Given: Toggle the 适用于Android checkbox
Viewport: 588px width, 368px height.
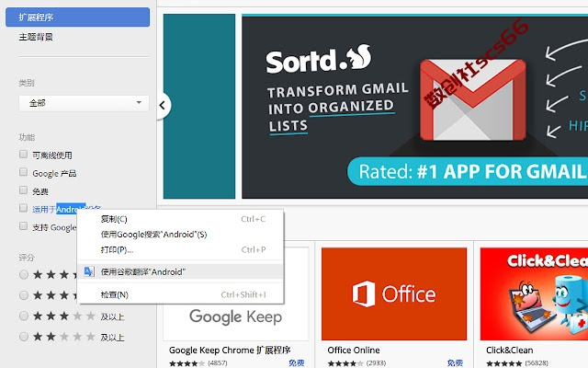Looking at the screenshot, I should [x=23, y=208].
